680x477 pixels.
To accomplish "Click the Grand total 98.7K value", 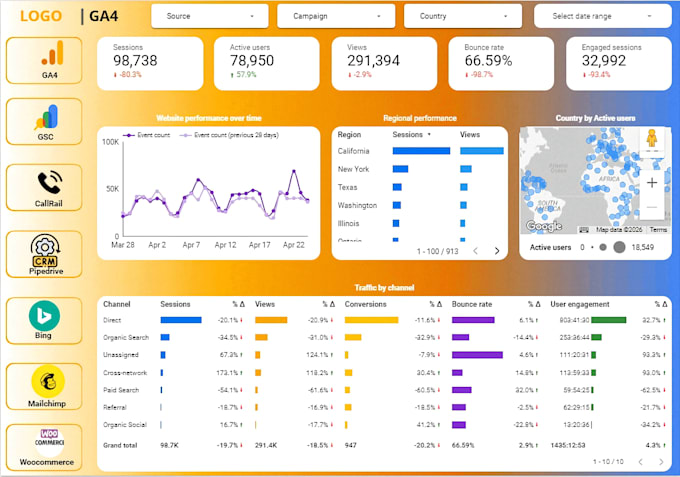I will 169,445.
